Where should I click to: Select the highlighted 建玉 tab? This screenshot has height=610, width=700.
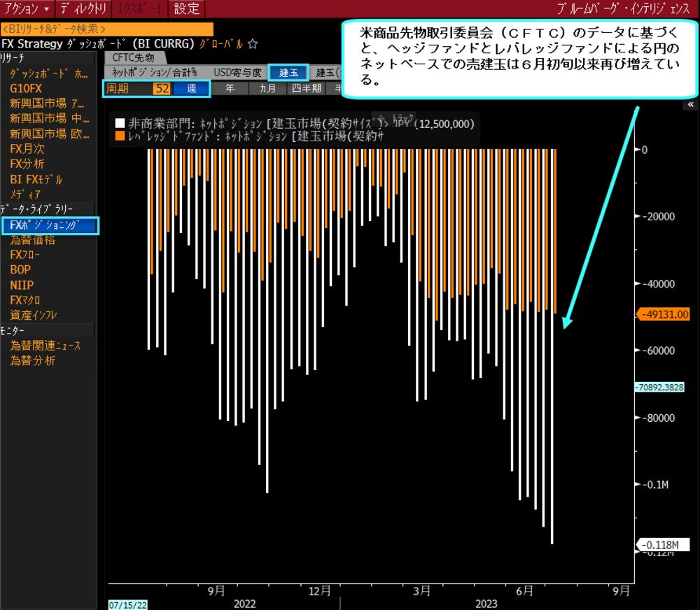288,72
